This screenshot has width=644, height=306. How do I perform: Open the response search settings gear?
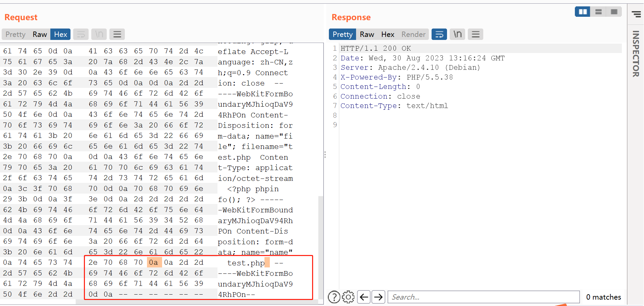pyautogui.click(x=348, y=297)
